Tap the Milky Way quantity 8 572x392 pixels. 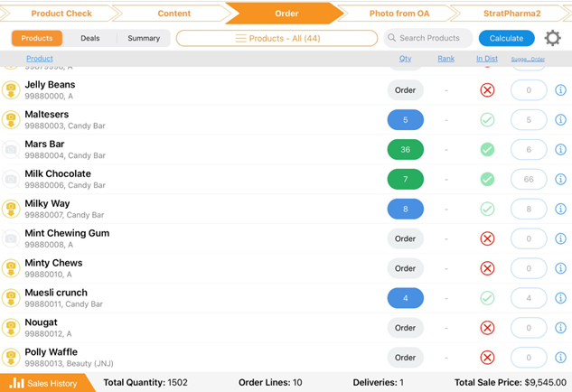click(406, 209)
